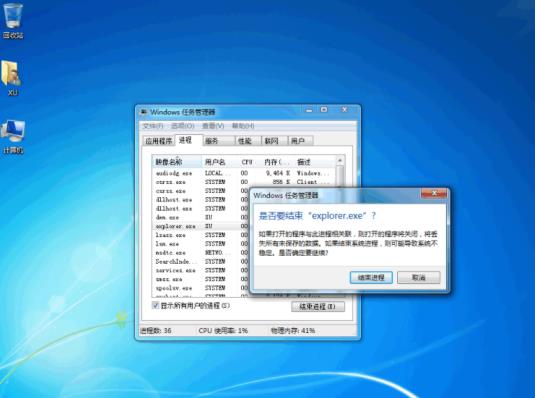Select the XU user folder icon

point(12,78)
